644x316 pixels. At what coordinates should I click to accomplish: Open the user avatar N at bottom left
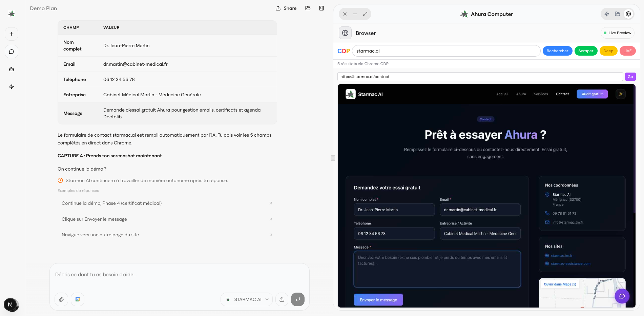coord(10,304)
